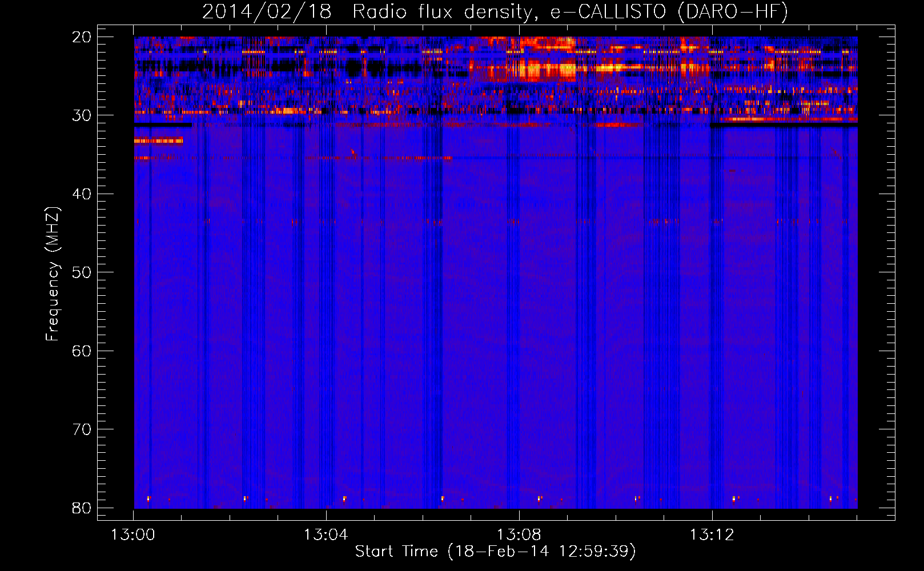924x571 pixels.
Task: Click the 13:08 time tick label
Action: (x=519, y=534)
